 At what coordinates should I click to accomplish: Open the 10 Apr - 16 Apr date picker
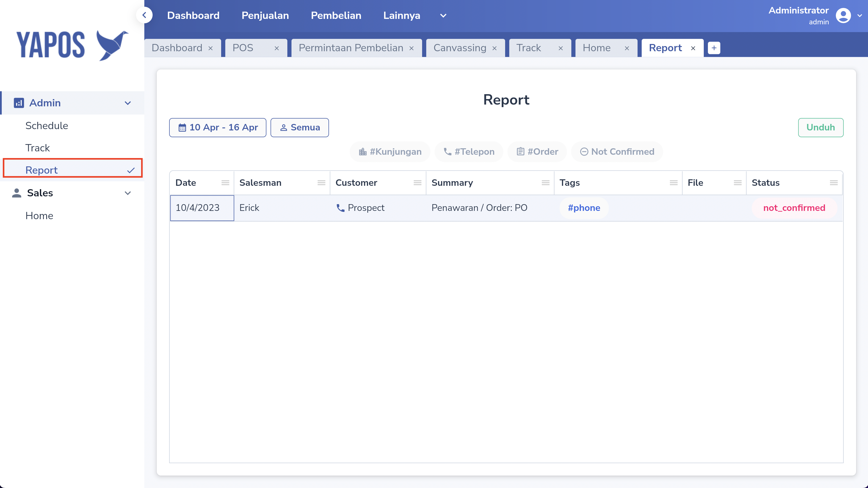218,127
